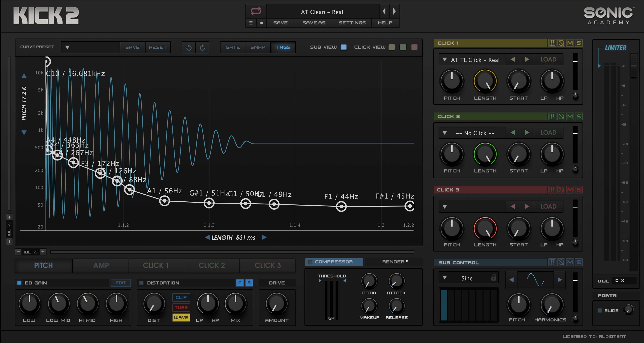Mute Click 3 with its M icon
The width and height of the screenshot is (644, 343).
pyautogui.click(x=570, y=190)
